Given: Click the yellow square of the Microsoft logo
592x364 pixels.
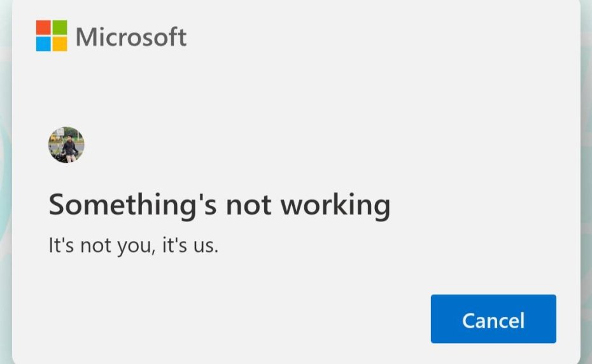Looking at the screenshot, I should point(60,44).
